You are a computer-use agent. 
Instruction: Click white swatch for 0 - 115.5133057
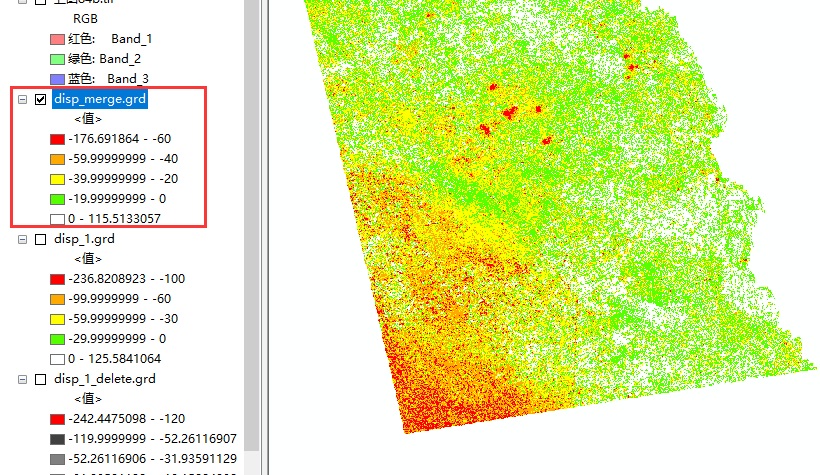coord(58,219)
